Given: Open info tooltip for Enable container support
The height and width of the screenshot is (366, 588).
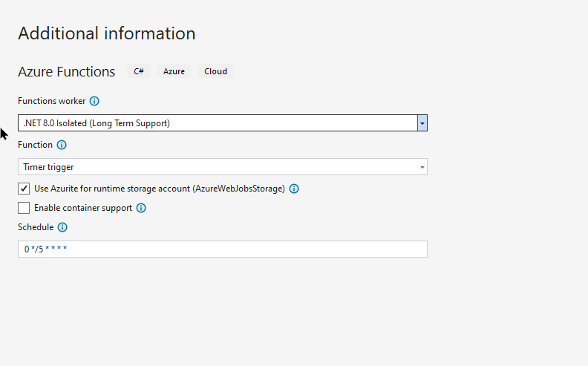Looking at the screenshot, I should coord(141,208).
